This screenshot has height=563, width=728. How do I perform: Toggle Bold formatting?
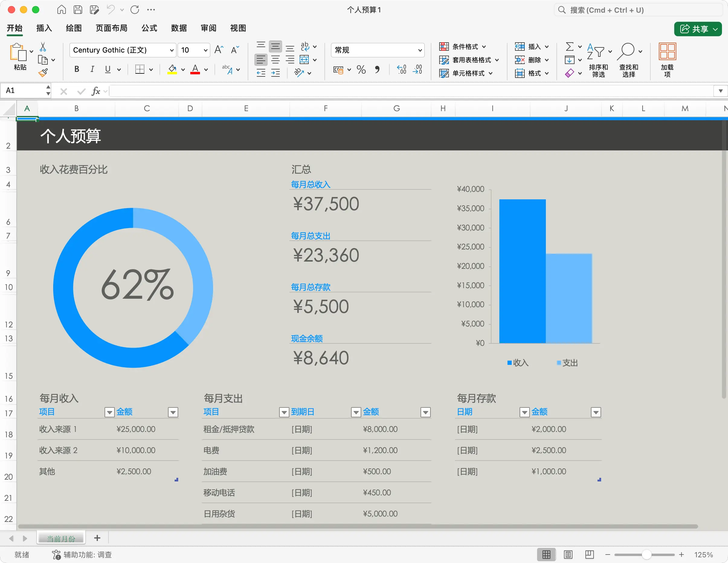coord(77,69)
